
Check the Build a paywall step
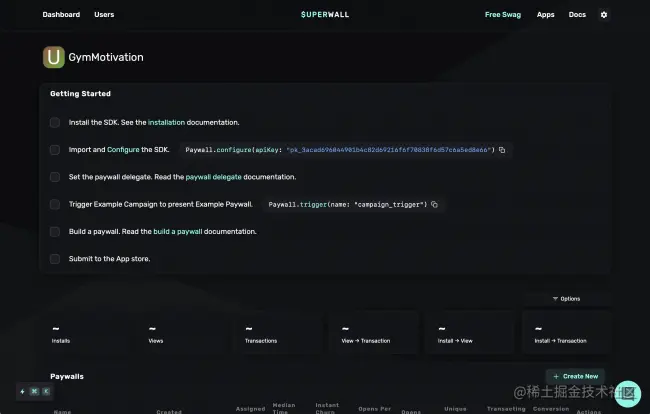(55, 232)
